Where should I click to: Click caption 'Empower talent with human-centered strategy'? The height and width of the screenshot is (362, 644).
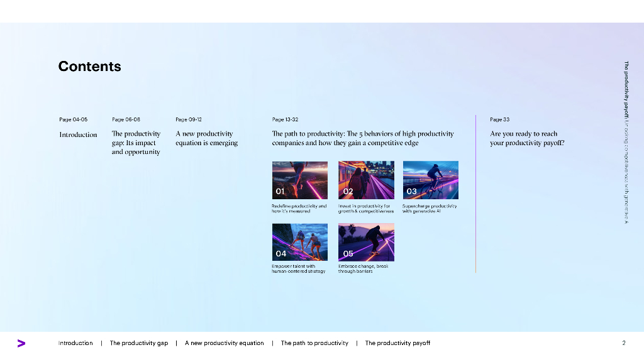click(x=298, y=268)
